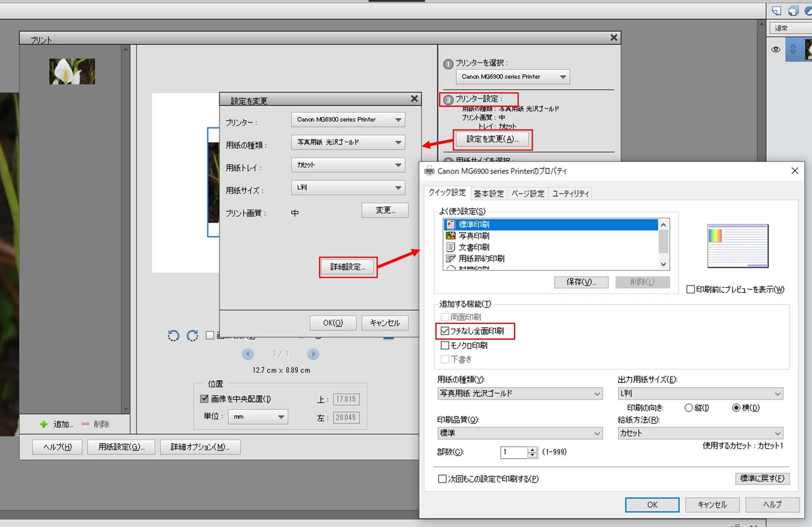Click the 削除 minus icon
This screenshot has width=812, height=527.
point(85,424)
